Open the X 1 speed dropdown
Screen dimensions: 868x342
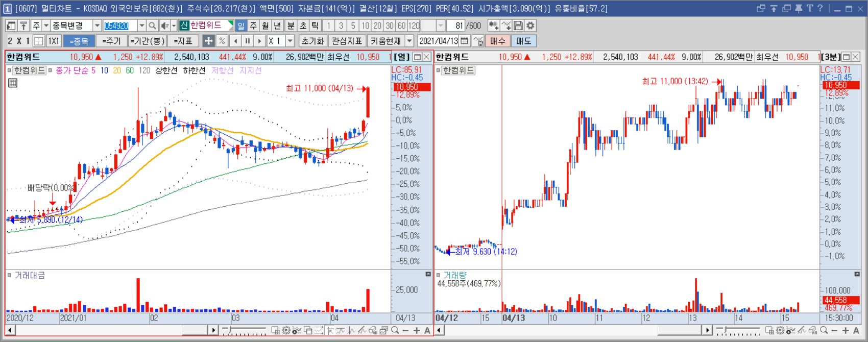pos(290,41)
